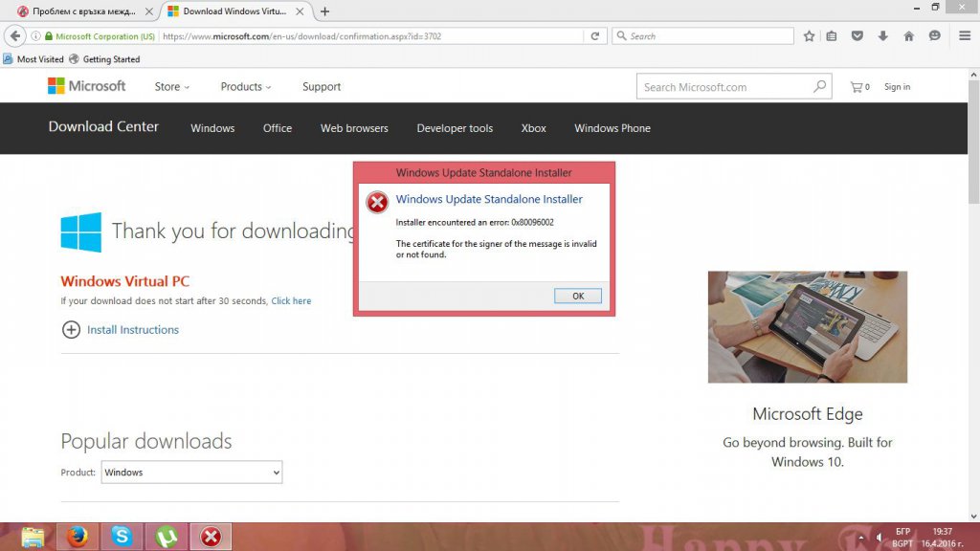The image size is (980, 551).
Task: Click the Firefox Search box
Action: [703, 36]
